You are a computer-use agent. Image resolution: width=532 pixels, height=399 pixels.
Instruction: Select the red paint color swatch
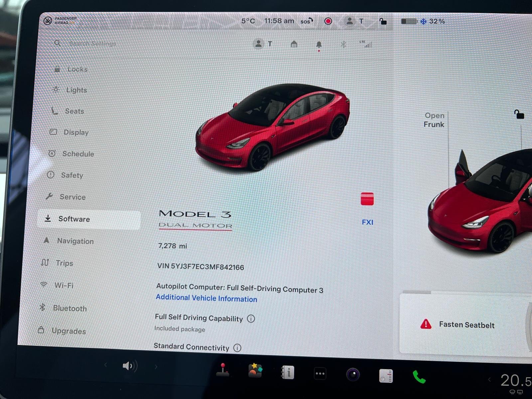pos(367,199)
